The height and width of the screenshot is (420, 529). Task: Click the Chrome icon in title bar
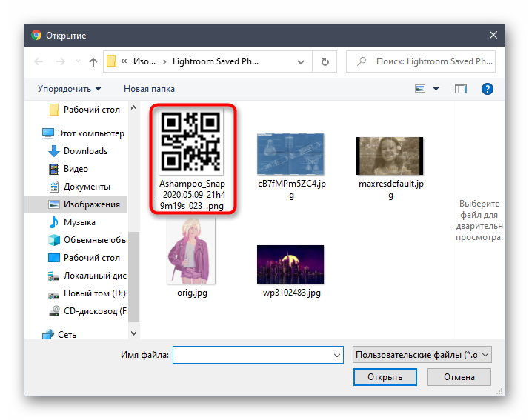36,35
